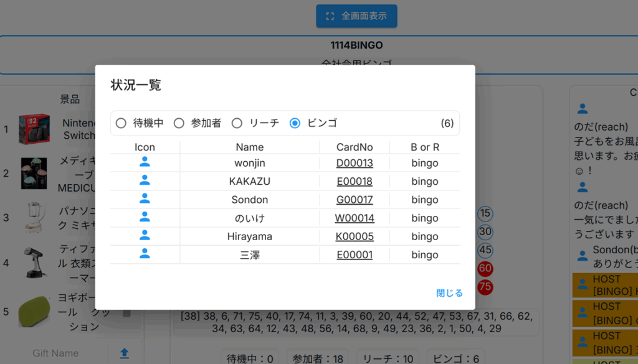638x364 pixels.
Task: Choose the リーチ radio filter
Action: (x=237, y=123)
